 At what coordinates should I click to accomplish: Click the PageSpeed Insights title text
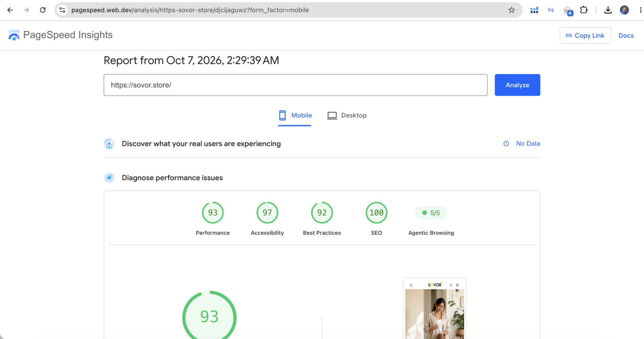pos(68,35)
